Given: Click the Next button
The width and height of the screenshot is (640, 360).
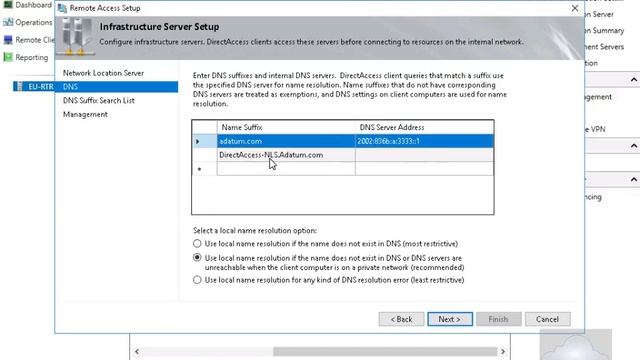Looking at the screenshot, I should tap(450, 319).
